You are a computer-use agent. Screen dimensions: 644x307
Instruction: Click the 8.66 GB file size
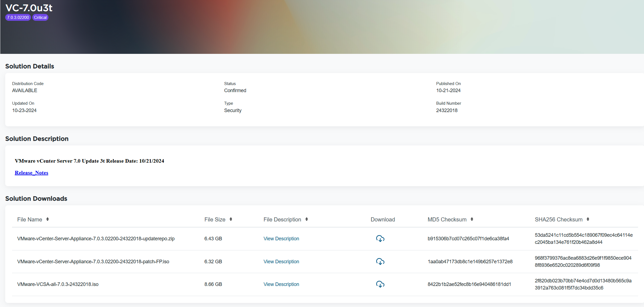pos(213,284)
